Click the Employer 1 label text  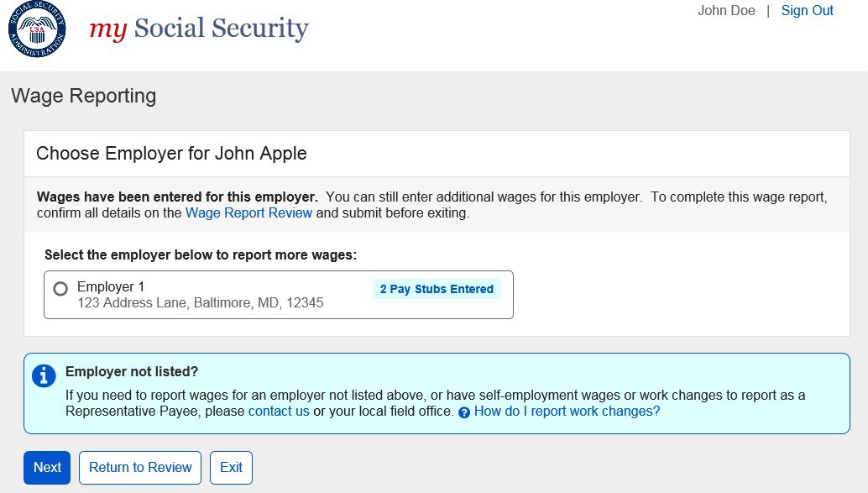111,287
